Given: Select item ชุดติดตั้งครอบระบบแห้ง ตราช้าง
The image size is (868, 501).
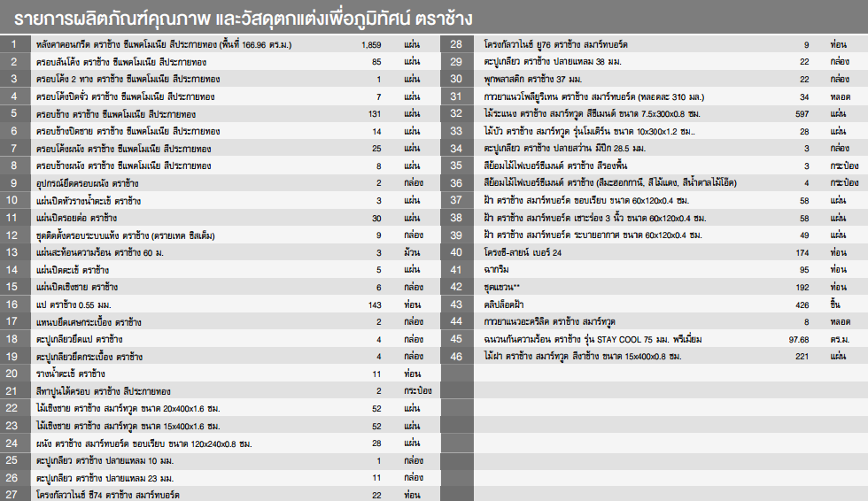Looking at the screenshot, I should point(125,235).
